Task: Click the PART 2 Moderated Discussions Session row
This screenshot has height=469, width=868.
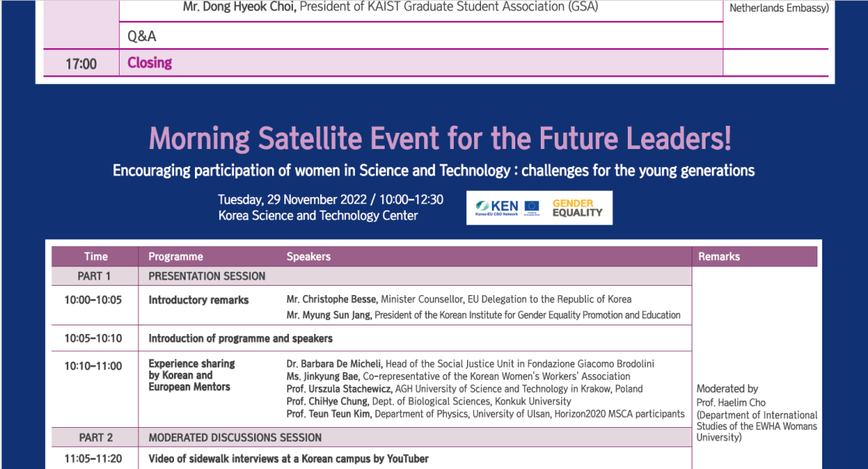Action: (x=371, y=437)
